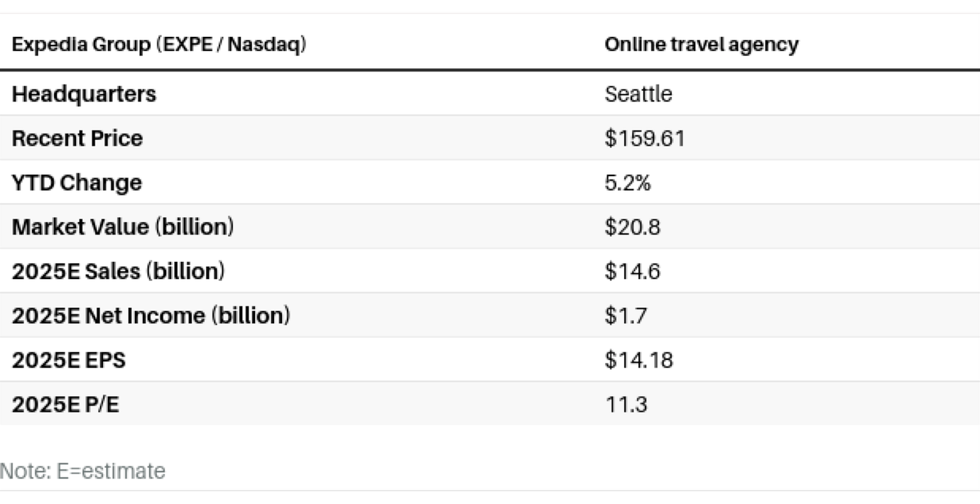Click the $1.7 net income value

pos(625,315)
